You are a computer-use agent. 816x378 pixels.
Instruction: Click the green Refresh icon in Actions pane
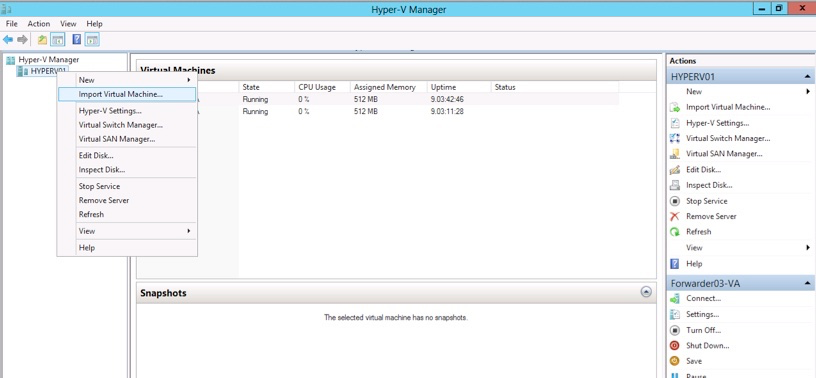tap(675, 232)
